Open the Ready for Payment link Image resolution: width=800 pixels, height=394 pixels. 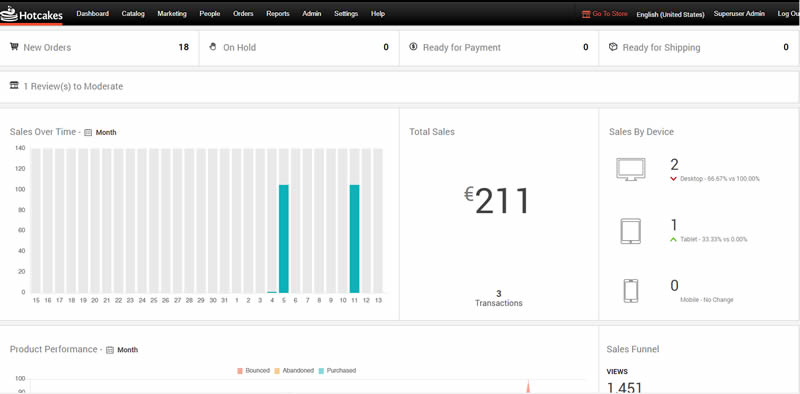pyautogui.click(x=462, y=47)
